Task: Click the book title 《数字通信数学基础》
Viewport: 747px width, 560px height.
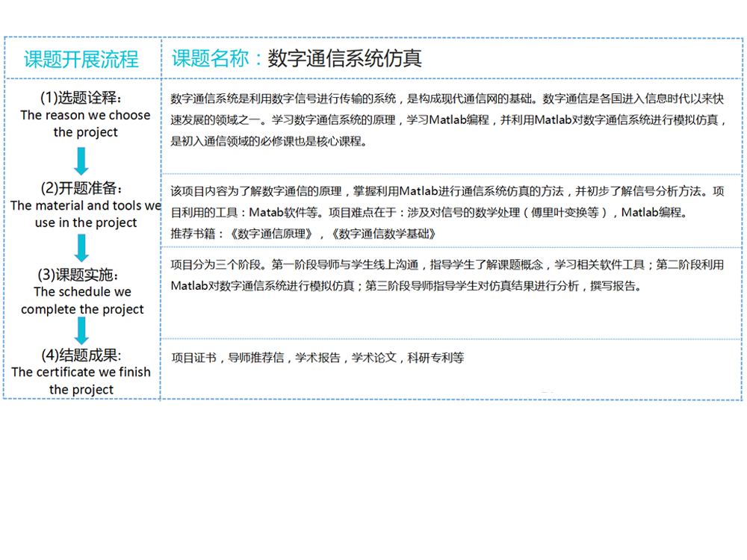Action: 383,234
